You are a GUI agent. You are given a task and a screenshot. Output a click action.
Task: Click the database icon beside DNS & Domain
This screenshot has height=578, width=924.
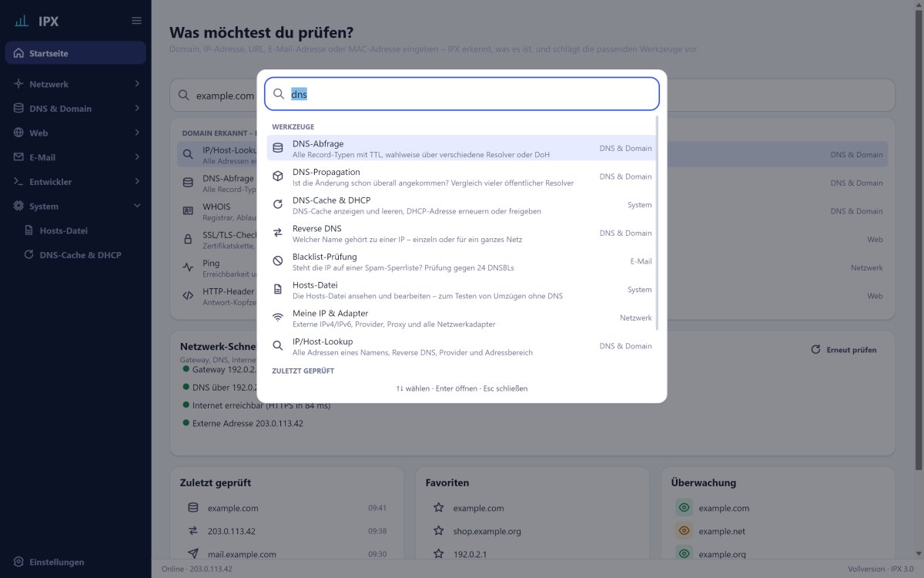click(19, 109)
